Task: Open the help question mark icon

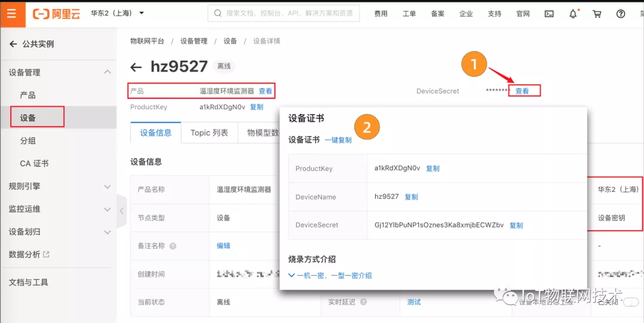Action: click(621, 14)
